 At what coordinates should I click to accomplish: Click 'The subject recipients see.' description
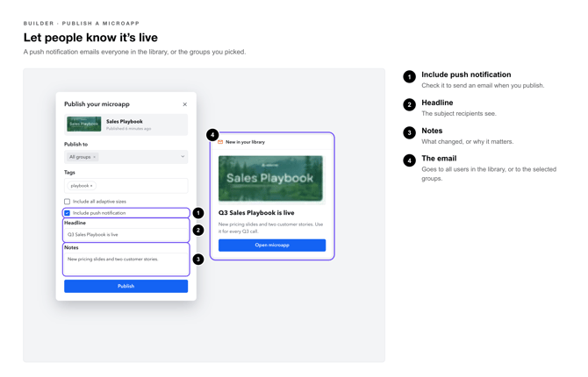(459, 114)
